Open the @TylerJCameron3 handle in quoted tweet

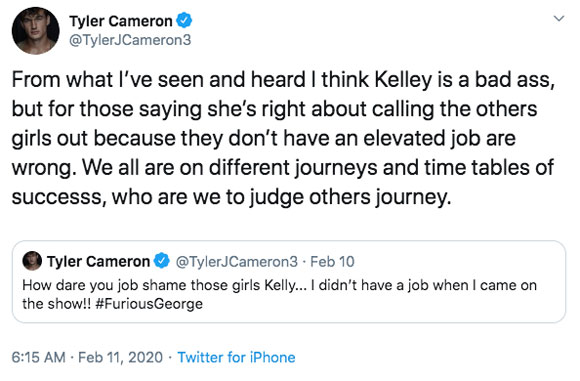(236, 262)
